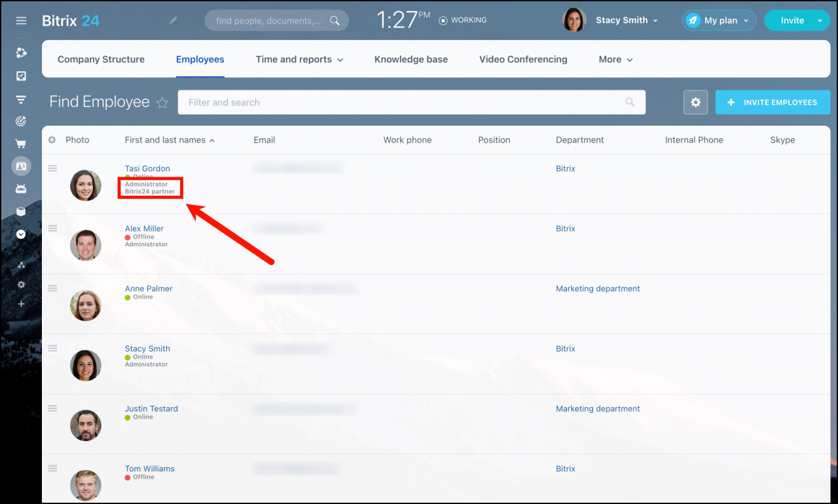
Task: Open Anne Palmer's profile link
Action: pyautogui.click(x=148, y=288)
